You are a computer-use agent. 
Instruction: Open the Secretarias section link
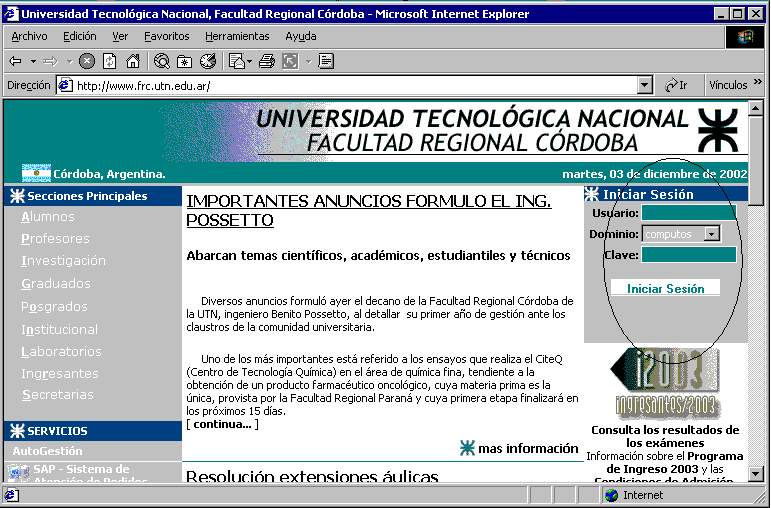point(58,395)
